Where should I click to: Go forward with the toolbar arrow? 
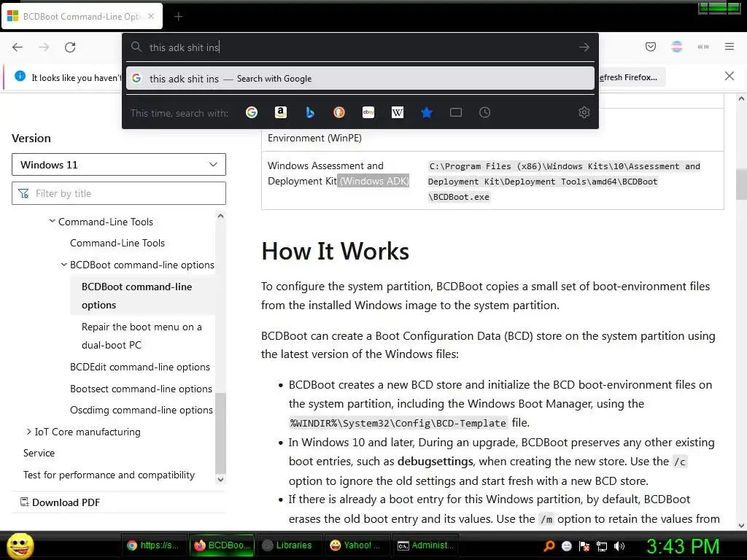point(44,47)
